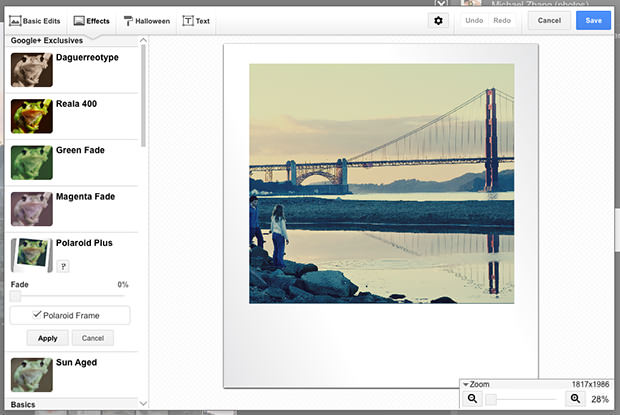Click the Text T icon
Screen dimensions: 620x415
tap(188, 21)
